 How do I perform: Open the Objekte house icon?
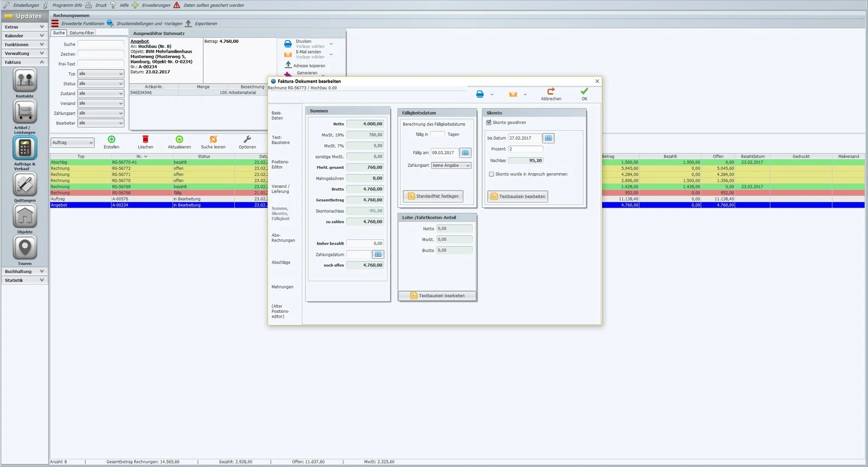(x=25, y=216)
